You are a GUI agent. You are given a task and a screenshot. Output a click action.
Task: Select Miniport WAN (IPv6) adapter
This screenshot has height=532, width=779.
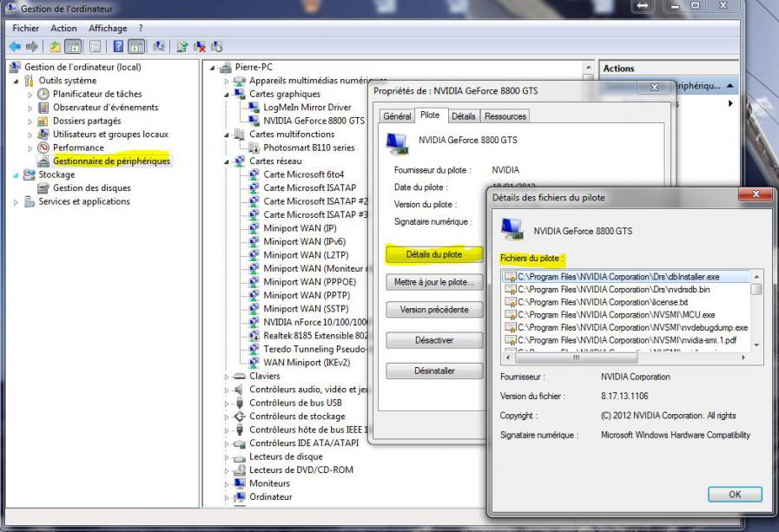coord(305,241)
